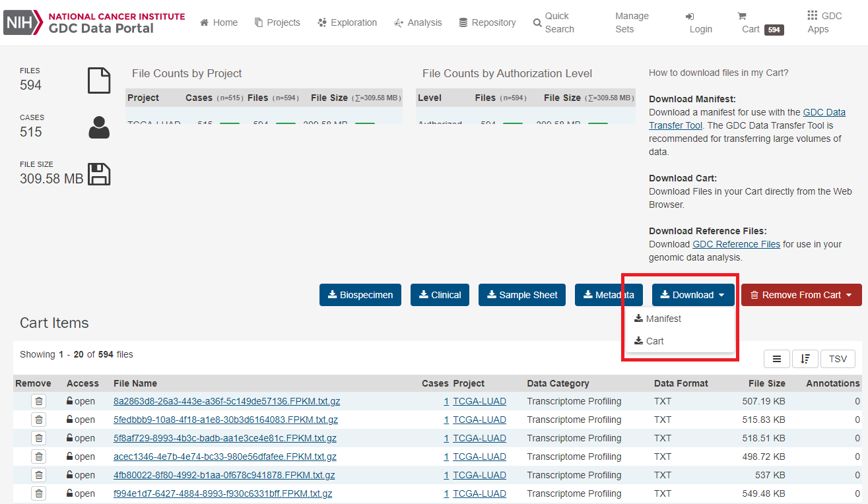Open file 8a2863d8-26a3-443e FPKM.txt.gz

click(226, 401)
